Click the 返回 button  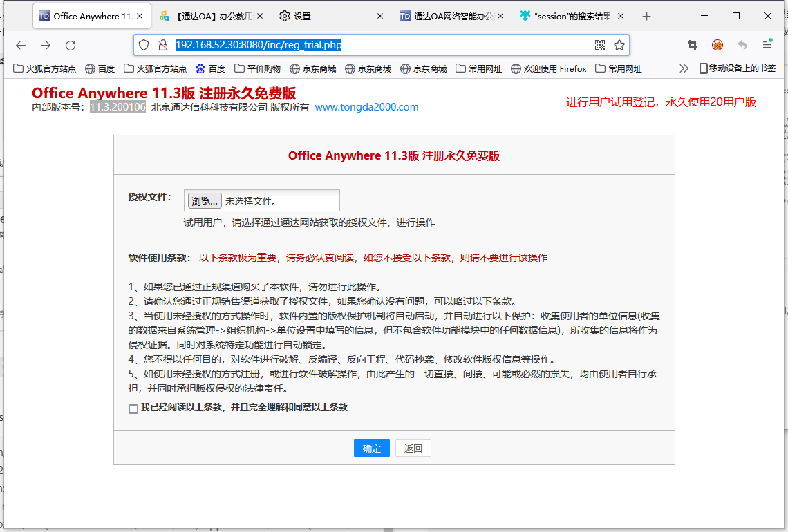coord(413,448)
